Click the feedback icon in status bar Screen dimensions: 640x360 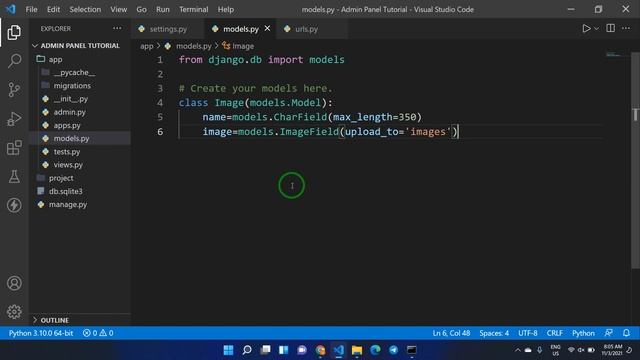[x=609, y=333]
